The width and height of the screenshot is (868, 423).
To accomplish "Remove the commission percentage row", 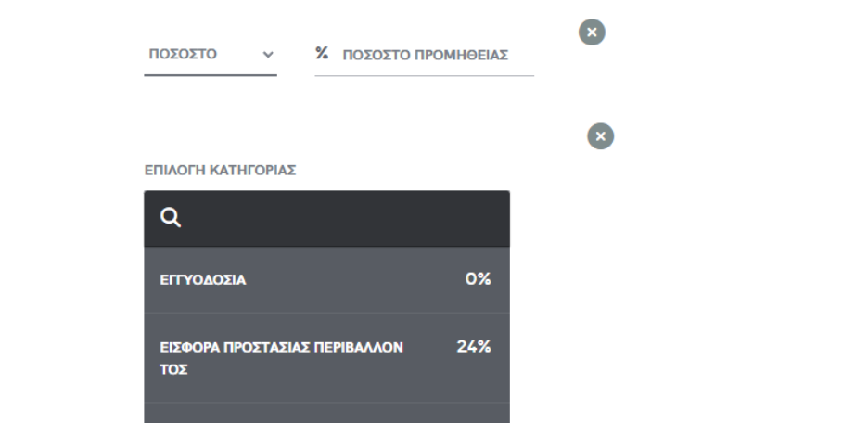I will point(592,32).
